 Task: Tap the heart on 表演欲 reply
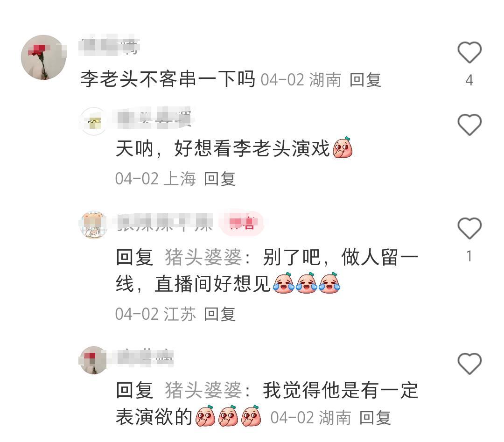click(x=469, y=364)
